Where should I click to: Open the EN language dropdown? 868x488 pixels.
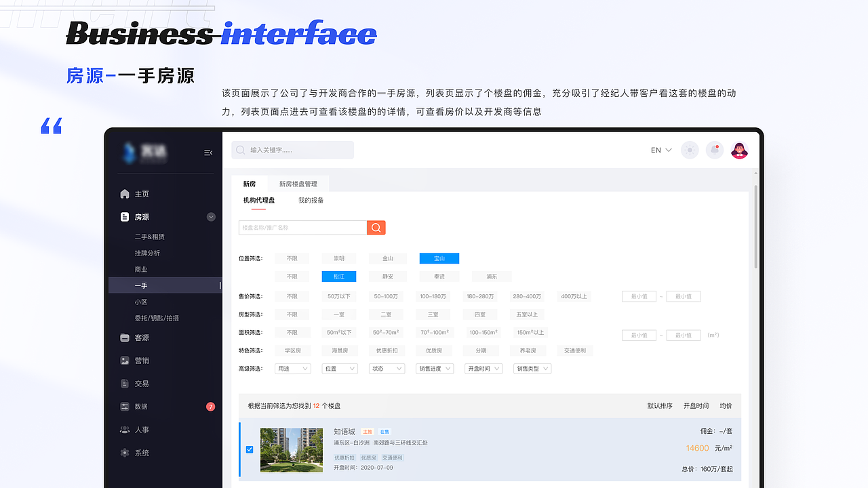(x=661, y=150)
